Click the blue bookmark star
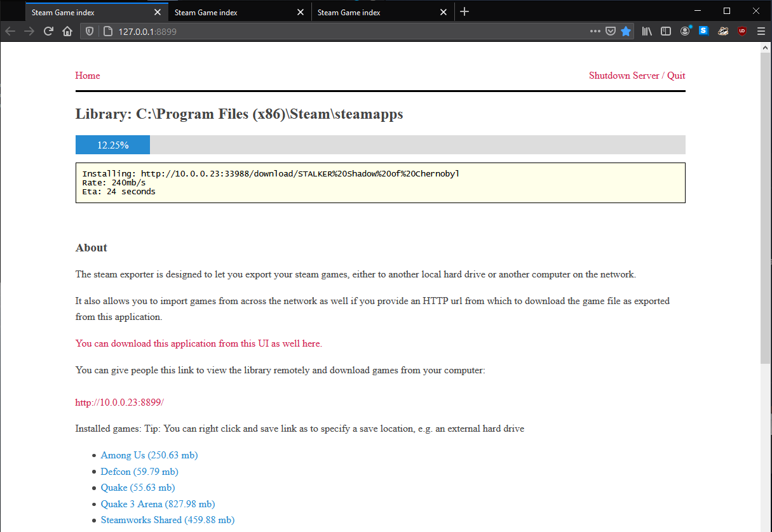Image resolution: width=772 pixels, height=532 pixels. (626, 31)
